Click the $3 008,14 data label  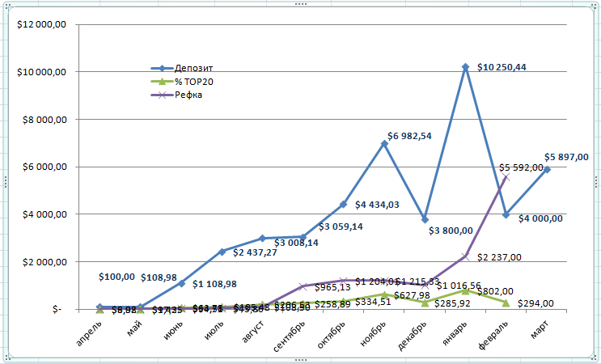(x=296, y=243)
